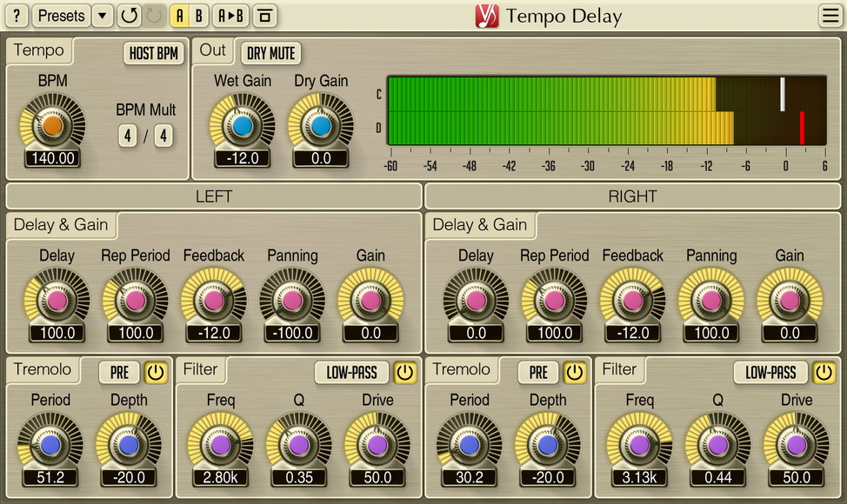Edit the Wet Gain value -12.0
Screen dimensions: 847x504
click(243, 158)
